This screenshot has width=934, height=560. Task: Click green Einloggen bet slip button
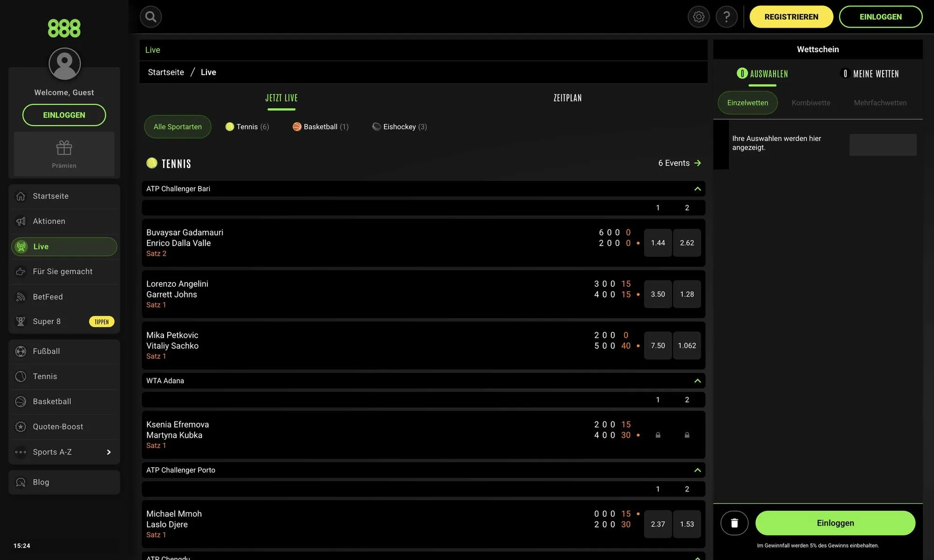[x=835, y=523]
